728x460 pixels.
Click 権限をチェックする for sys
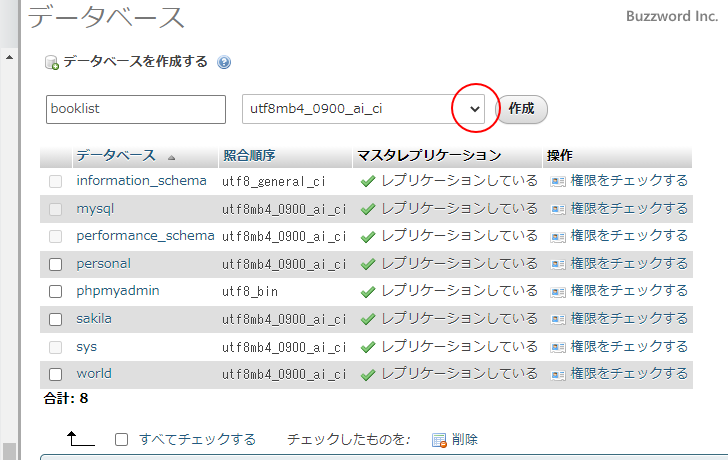point(629,346)
